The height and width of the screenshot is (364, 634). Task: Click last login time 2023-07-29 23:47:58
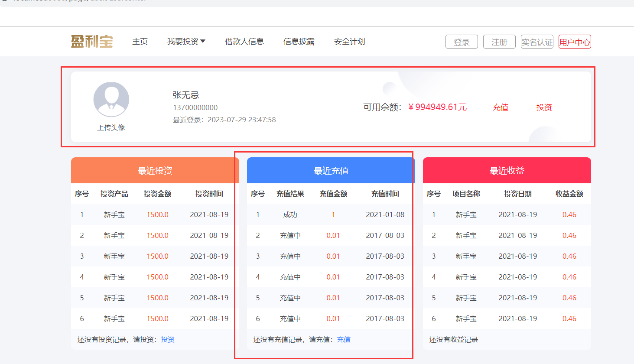coord(242,120)
